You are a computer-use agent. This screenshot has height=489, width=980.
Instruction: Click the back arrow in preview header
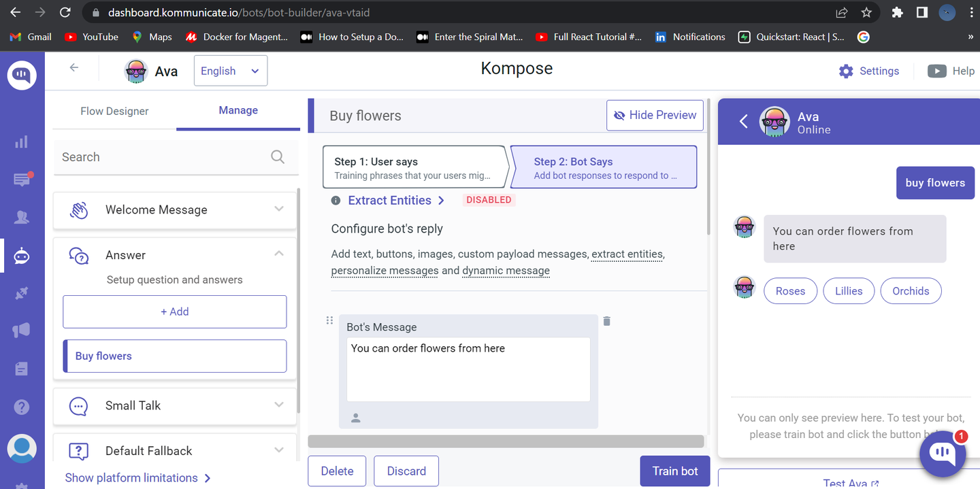click(744, 122)
